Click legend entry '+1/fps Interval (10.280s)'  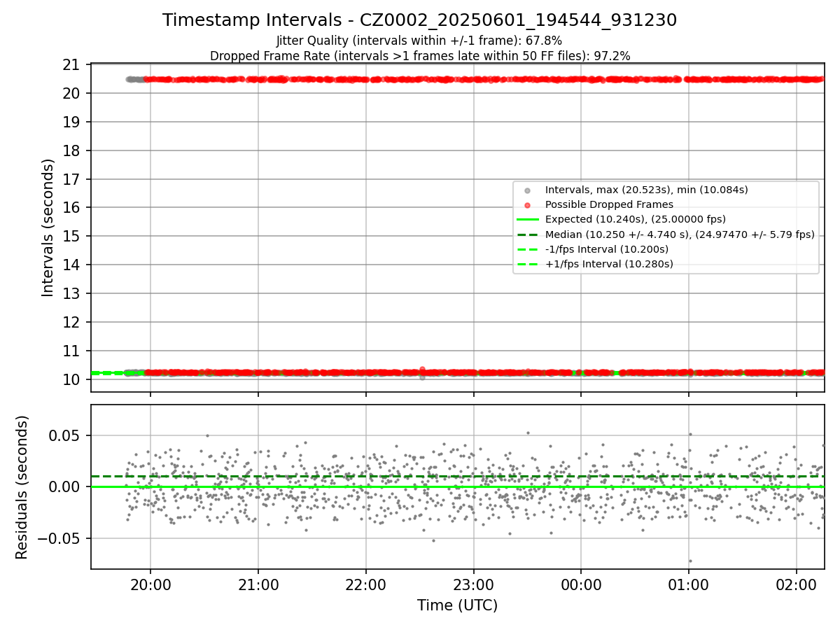pyautogui.click(x=609, y=264)
